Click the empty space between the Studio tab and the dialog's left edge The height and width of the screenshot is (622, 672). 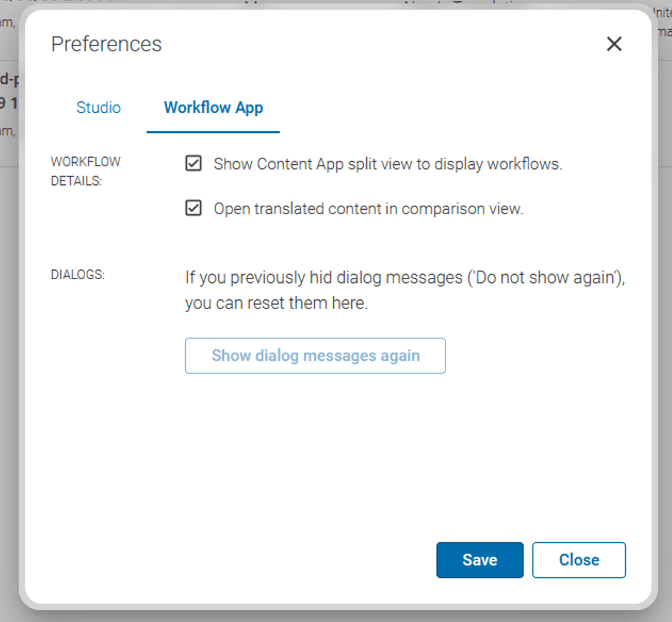45,108
